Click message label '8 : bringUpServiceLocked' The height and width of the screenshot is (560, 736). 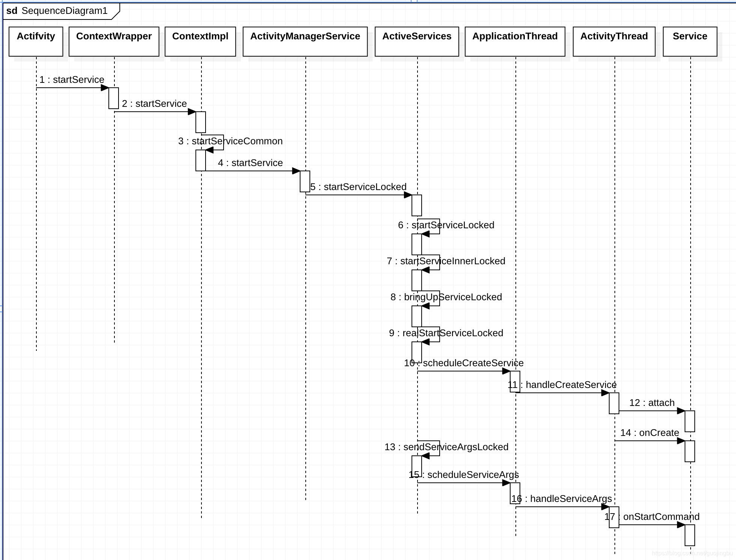pyautogui.click(x=446, y=297)
